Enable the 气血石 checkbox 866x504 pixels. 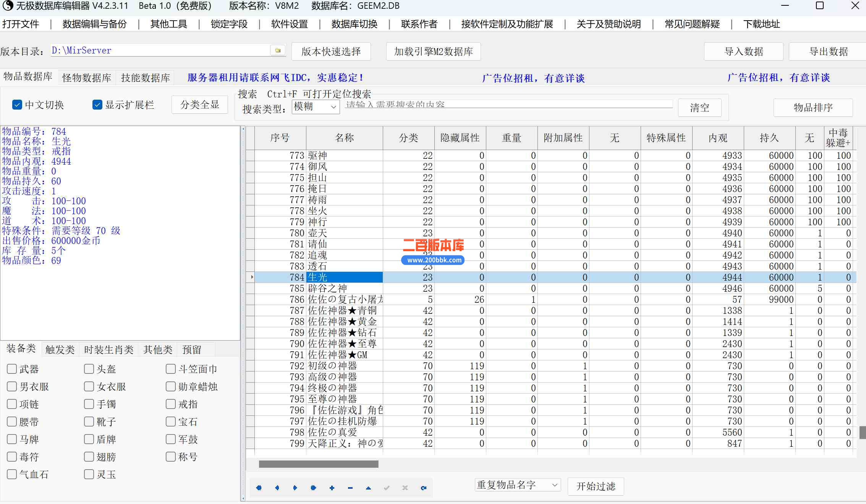tap(12, 474)
